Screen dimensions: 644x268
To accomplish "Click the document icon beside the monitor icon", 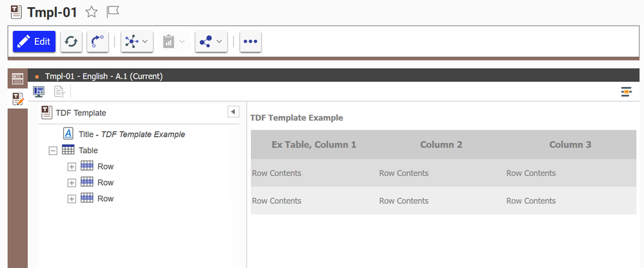I will click(59, 91).
